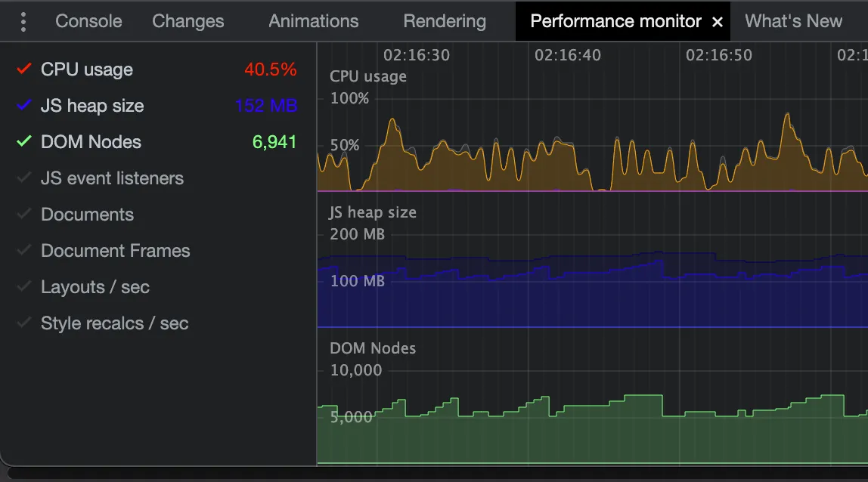The image size is (868, 482).
Task: Open the What's New tab
Action: [x=793, y=21]
